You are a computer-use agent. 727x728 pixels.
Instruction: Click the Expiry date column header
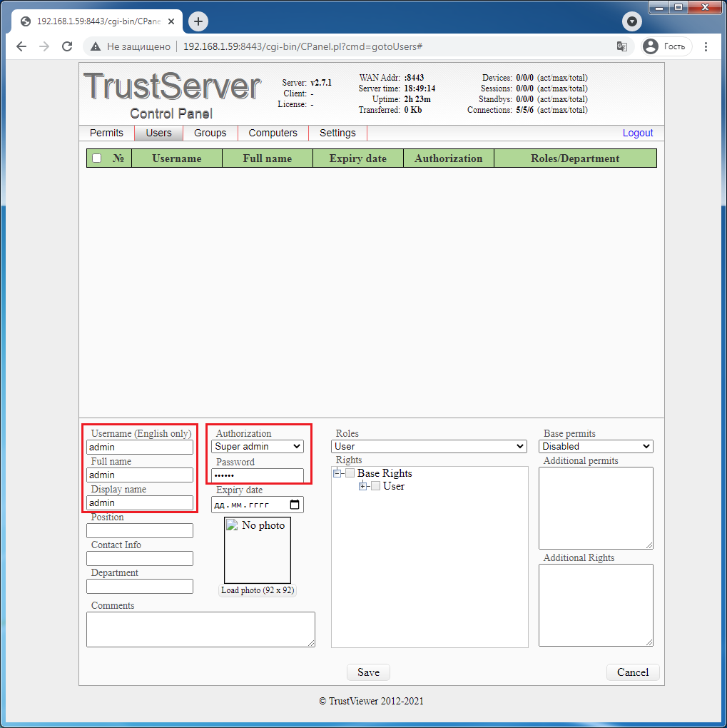358,158
